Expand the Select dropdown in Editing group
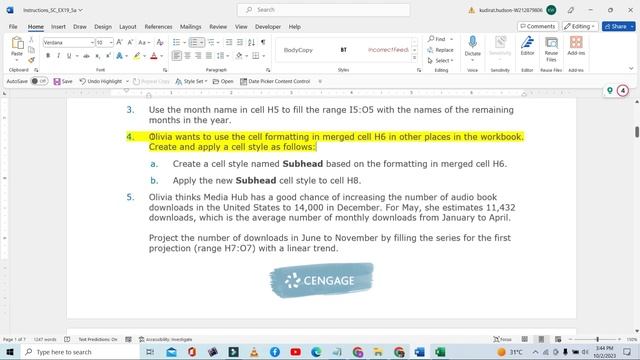 [x=440, y=60]
